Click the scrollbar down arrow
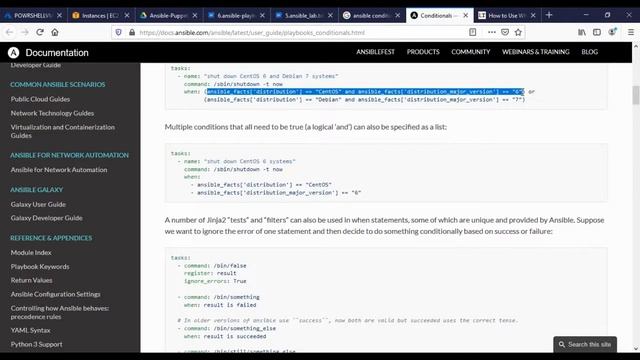640x360 pixels. [636, 349]
